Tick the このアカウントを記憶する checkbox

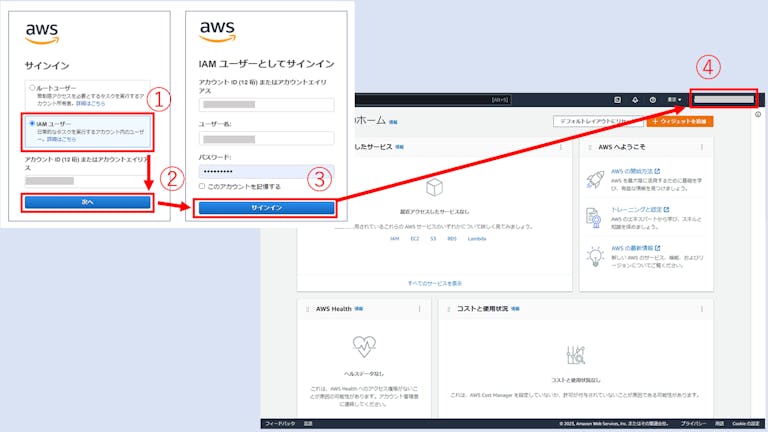202,186
